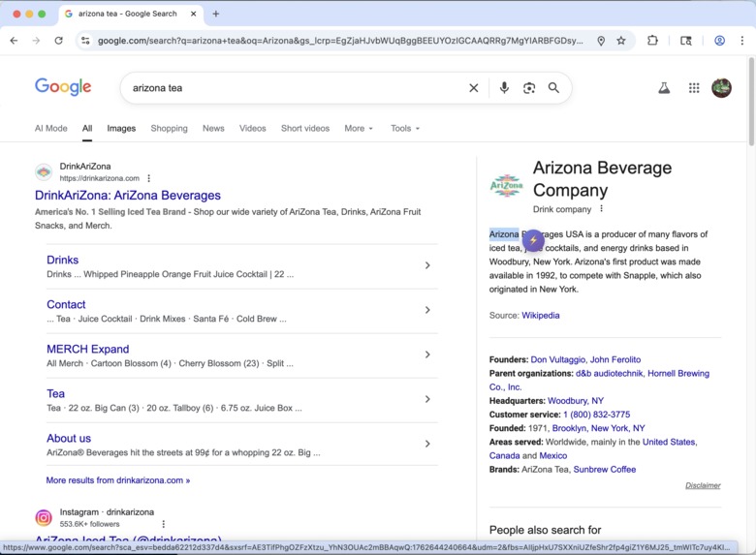The height and width of the screenshot is (555, 756).
Task: Bookmark this page with the star icon
Action: [621, 41]
